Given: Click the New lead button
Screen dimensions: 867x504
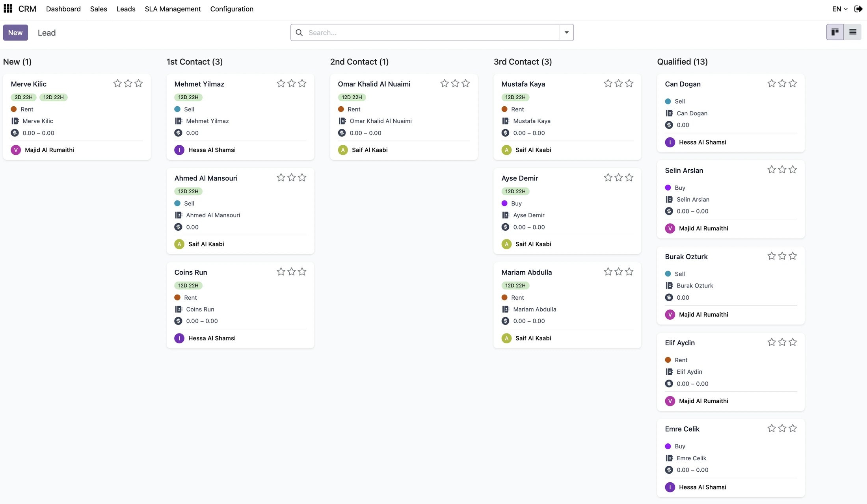Looking at the screenshot, I should [x=15, y=33].
